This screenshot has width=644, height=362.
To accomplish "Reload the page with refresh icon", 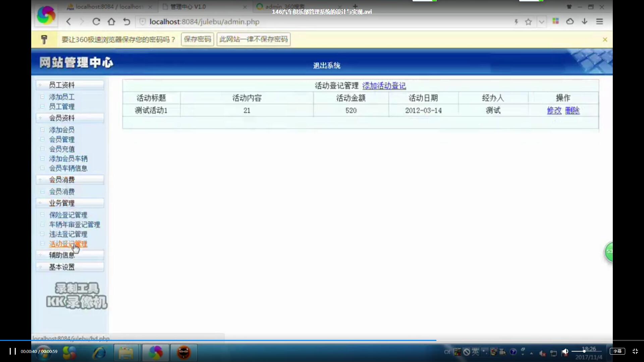I will tap(96, 22).
